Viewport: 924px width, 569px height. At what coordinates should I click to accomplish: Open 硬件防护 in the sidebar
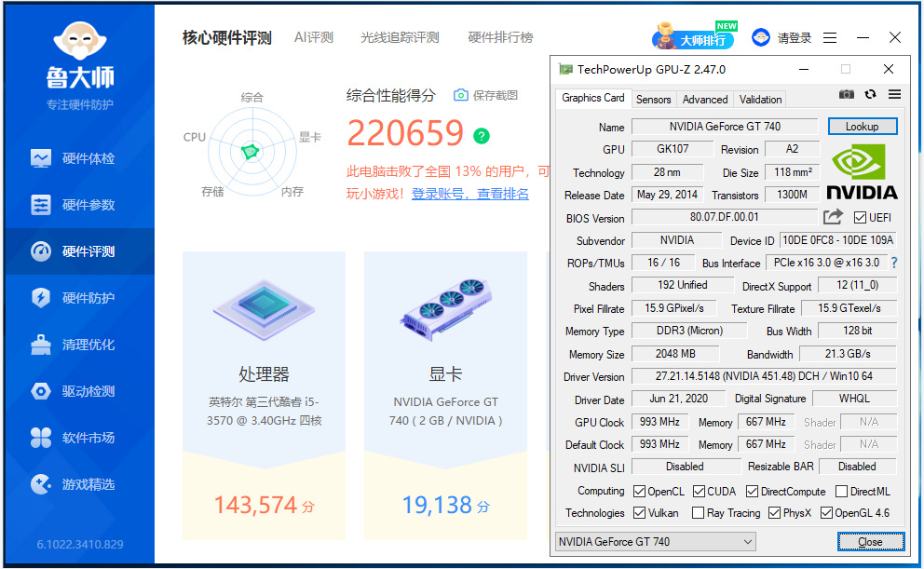pos(79,298)
